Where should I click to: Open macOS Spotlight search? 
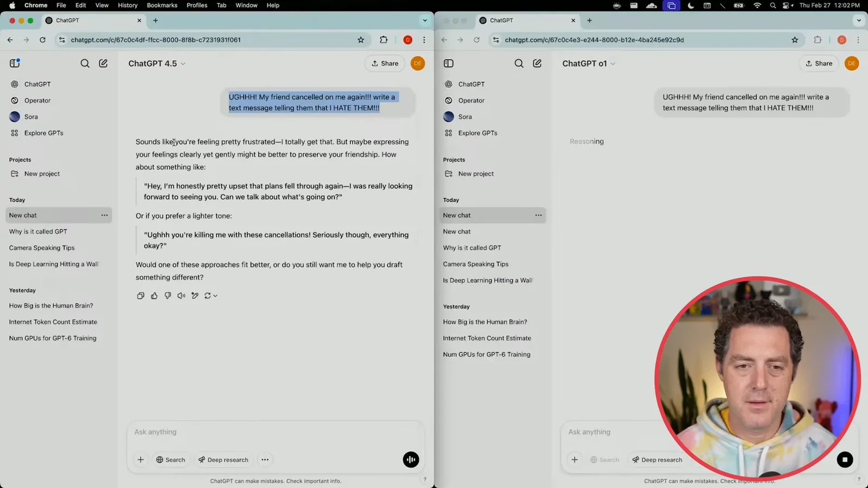point(773,5)
